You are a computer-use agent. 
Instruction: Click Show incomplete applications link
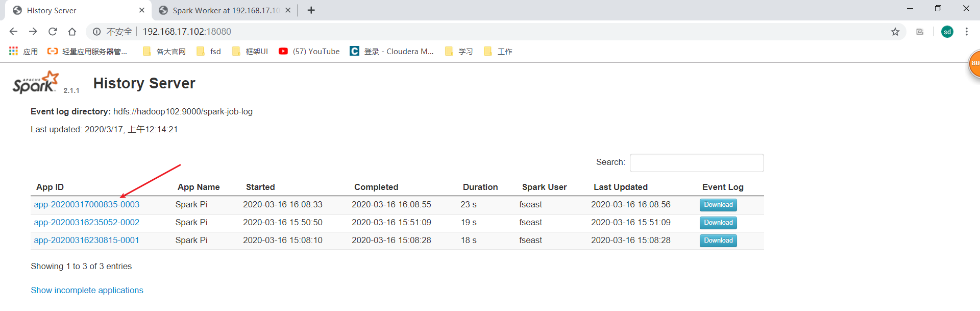pyautogui.click(x=87, y=291)
